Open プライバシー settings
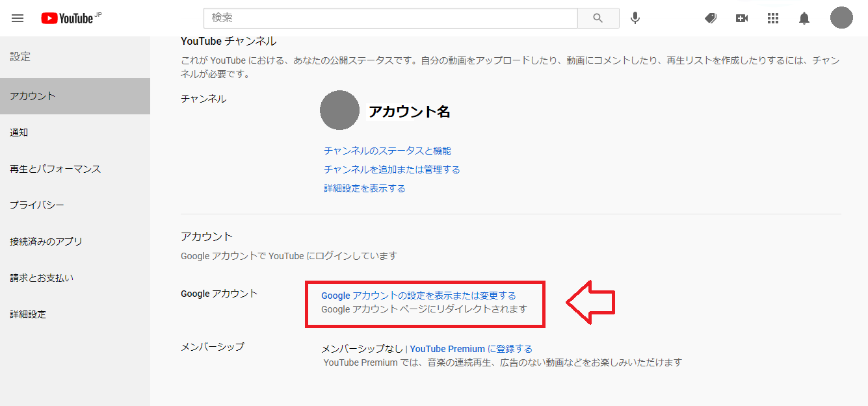This screenshot has height=406, width=868. pos(75,205)
